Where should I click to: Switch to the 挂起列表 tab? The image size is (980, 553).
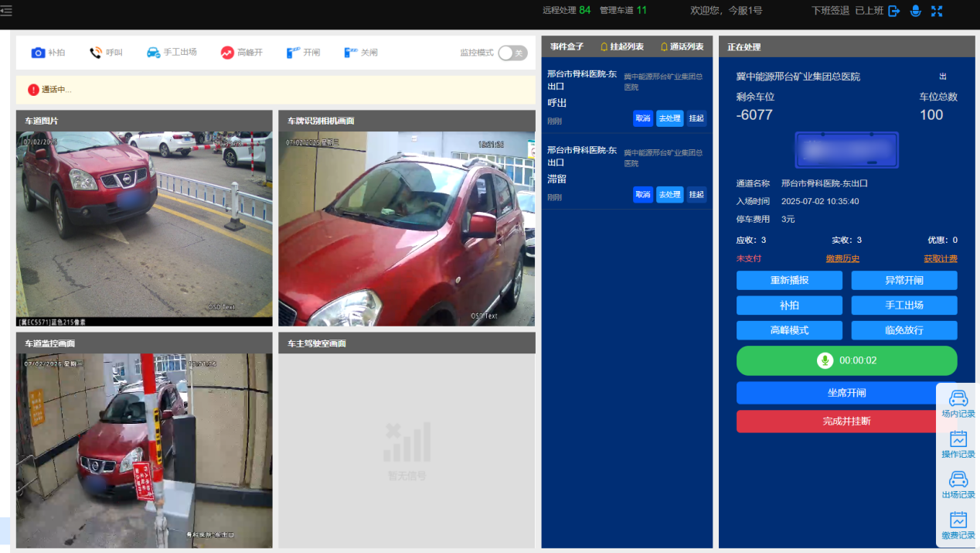[x=621, y=46]
